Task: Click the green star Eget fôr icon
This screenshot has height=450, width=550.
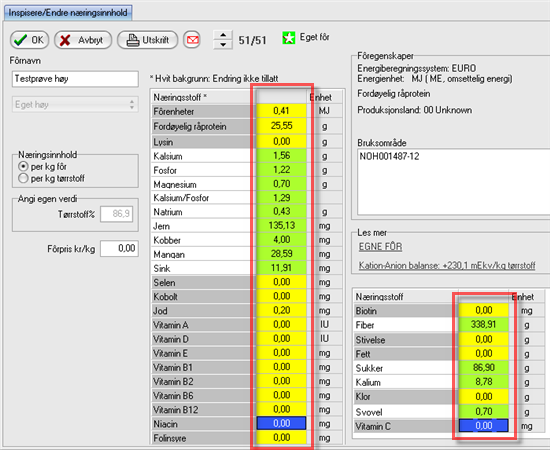Action: (288, 38)
